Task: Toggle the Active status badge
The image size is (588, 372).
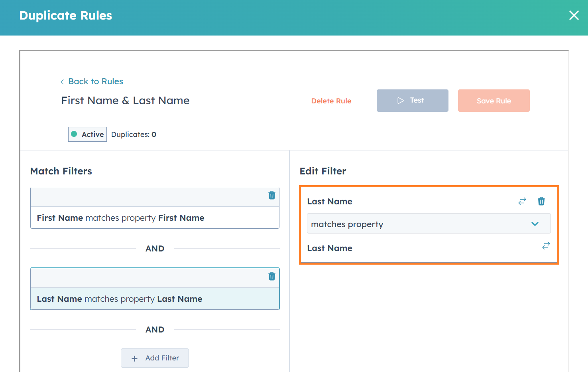Action: click(88, 135)
